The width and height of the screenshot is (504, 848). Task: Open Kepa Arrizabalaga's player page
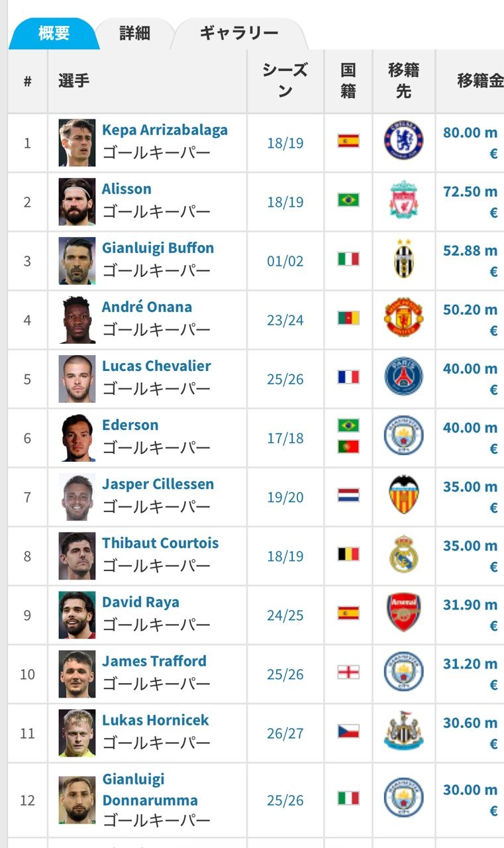click(165, 130)
